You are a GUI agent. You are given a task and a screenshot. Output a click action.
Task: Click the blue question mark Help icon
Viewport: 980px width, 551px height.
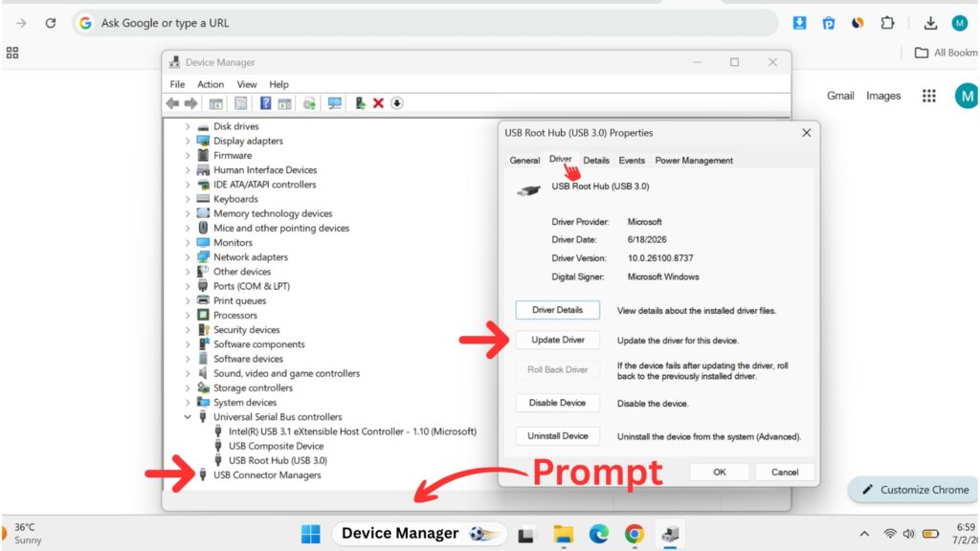pos(265,103)
